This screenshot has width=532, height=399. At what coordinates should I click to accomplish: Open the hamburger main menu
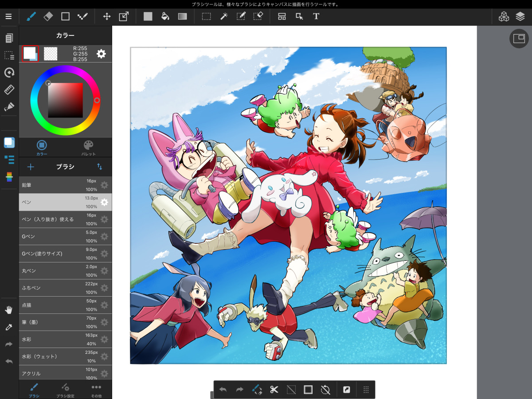click(9, 16)
